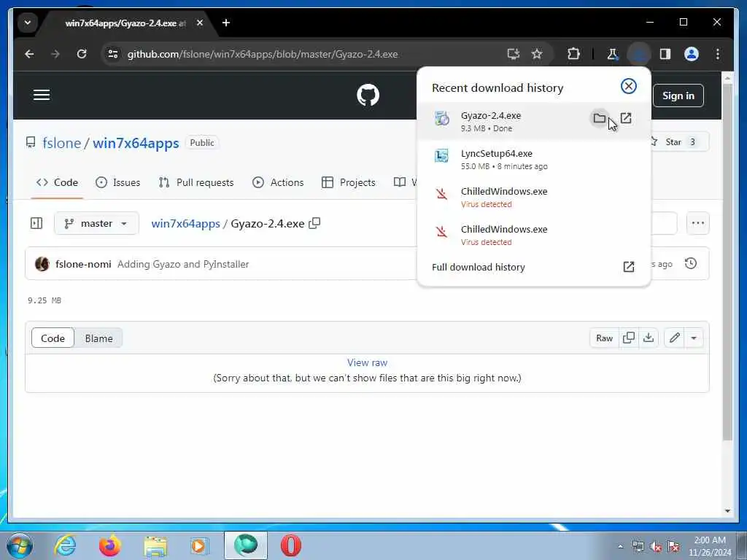Edit this file pencil icon

[674, 338]
